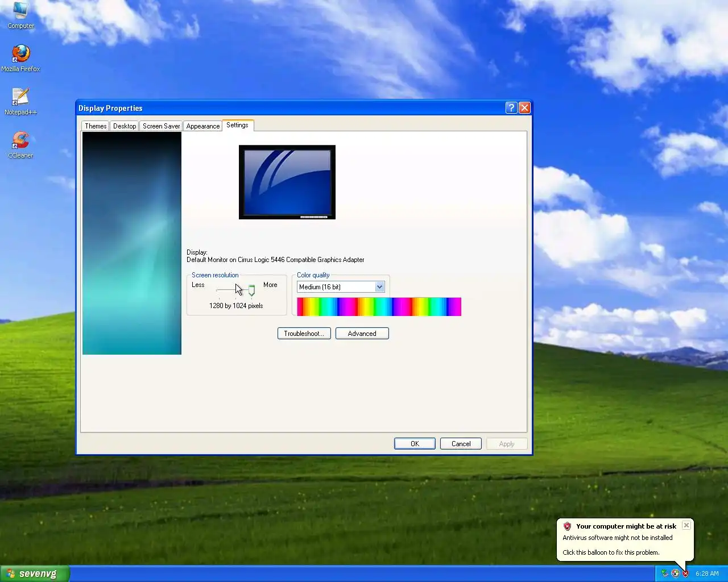728x582 pixels.
Task: Confirm with the OK button
Action: coord(415,444)
